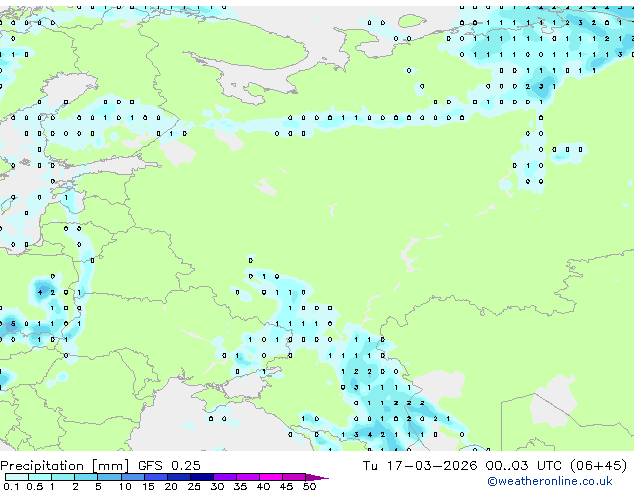Image resolution: width=634 pixels, height=490 pixels.
Task: Click the legend label "0.5"
Action: (x=34, y=486)
